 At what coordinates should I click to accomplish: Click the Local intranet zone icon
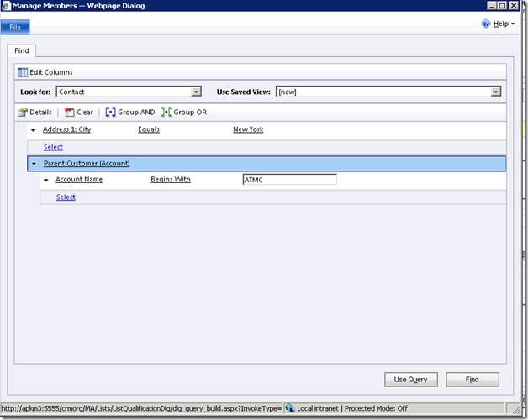290,407
